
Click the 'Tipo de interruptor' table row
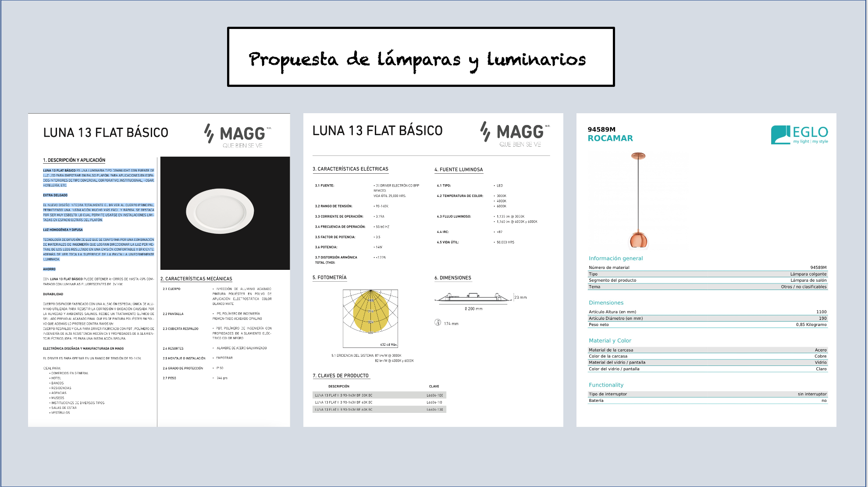point(707,394)
